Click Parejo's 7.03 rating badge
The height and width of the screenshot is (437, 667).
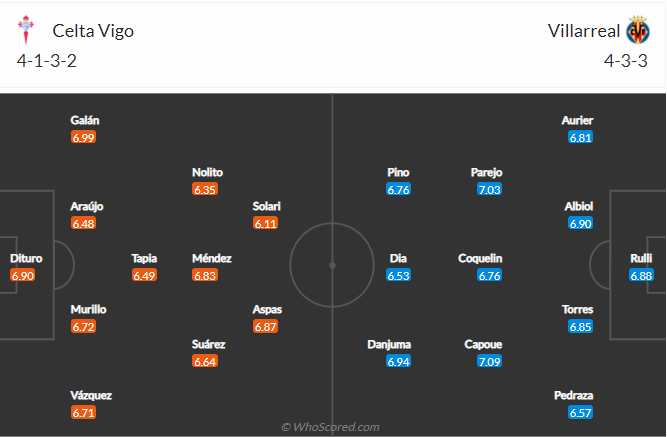pos(489,189)
